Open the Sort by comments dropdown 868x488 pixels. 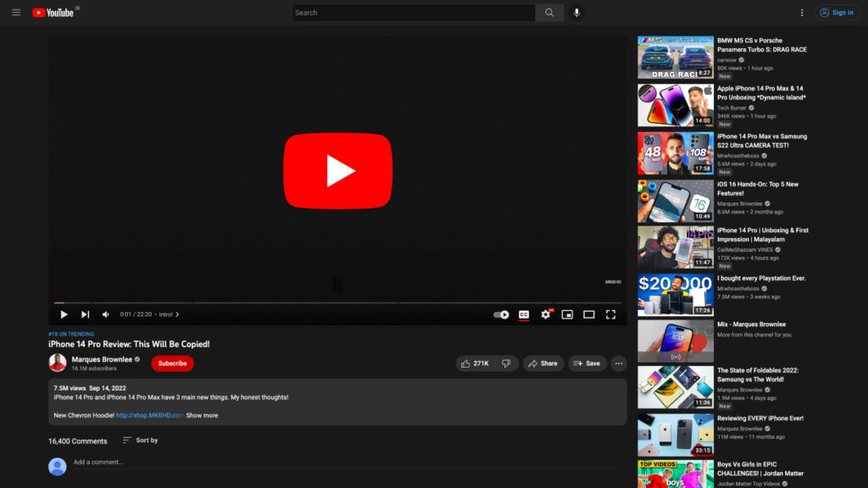[x=140, y=441]
